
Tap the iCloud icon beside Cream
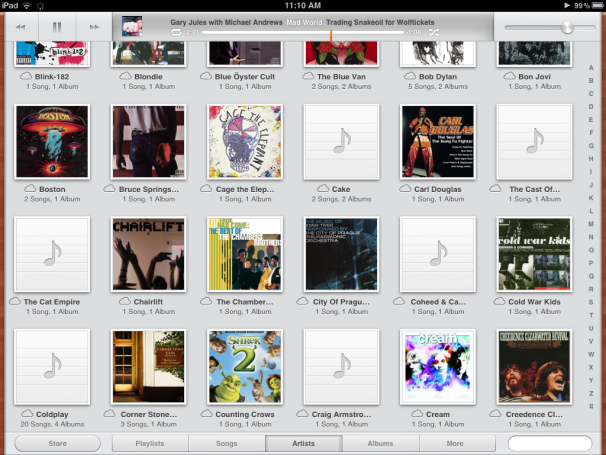(417, 413)
